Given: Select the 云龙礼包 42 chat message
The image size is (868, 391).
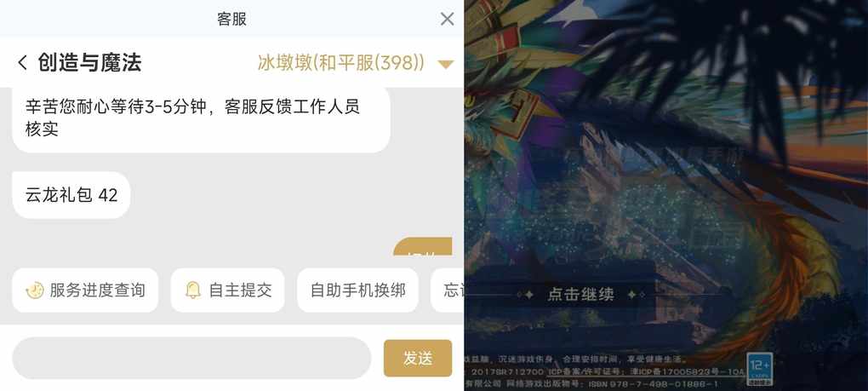Looking at the screenshot, I should point(71,195).
